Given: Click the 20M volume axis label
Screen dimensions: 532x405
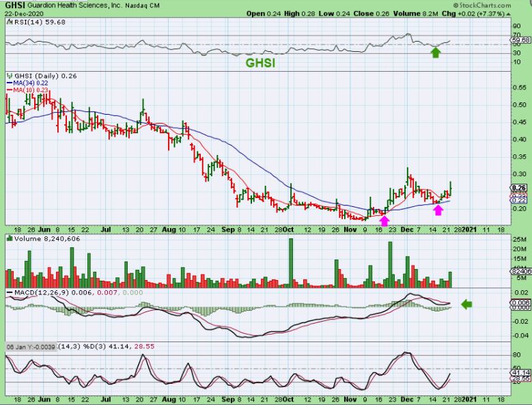Looking at the screenshot, I should coord(520,249).
